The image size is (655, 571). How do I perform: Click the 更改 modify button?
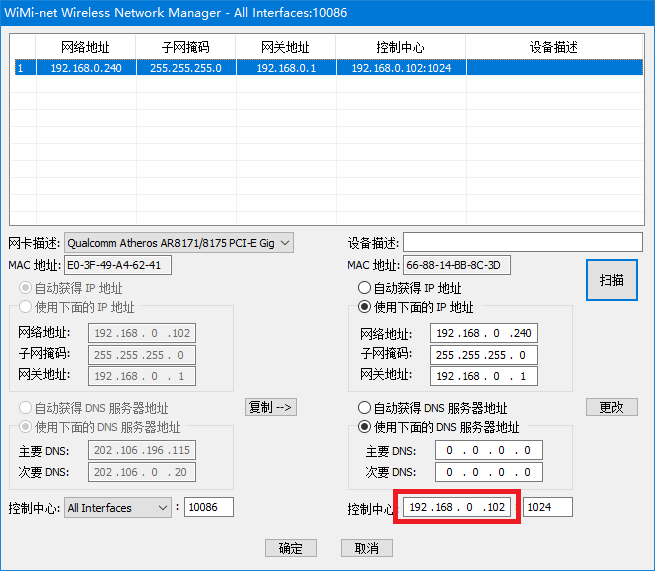coord(611,407)
